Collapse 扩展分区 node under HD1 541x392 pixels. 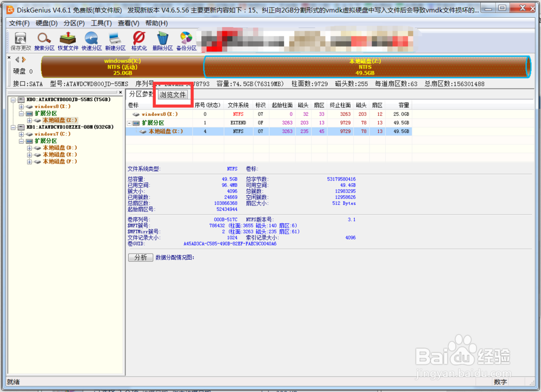click(x=22, y=141)
